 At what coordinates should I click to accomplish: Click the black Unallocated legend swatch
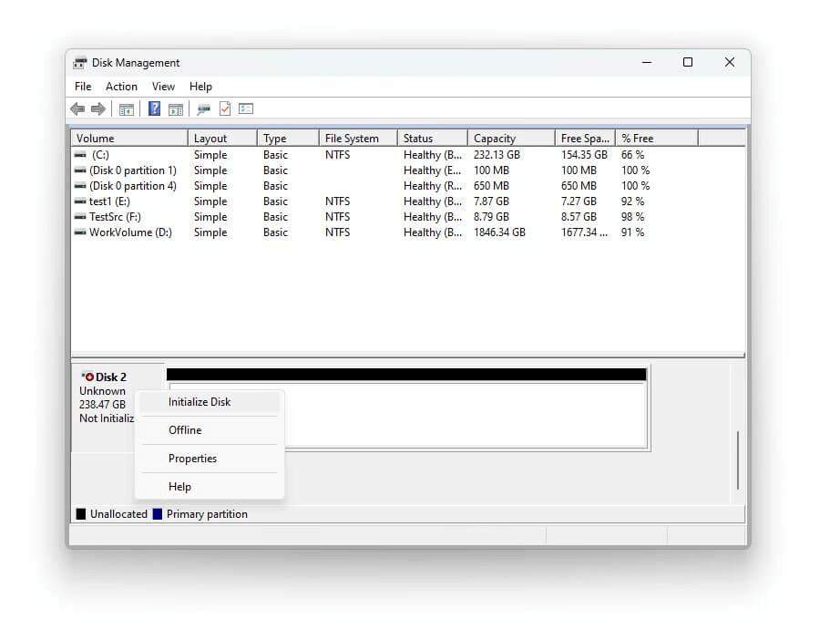tap(81, 514)
